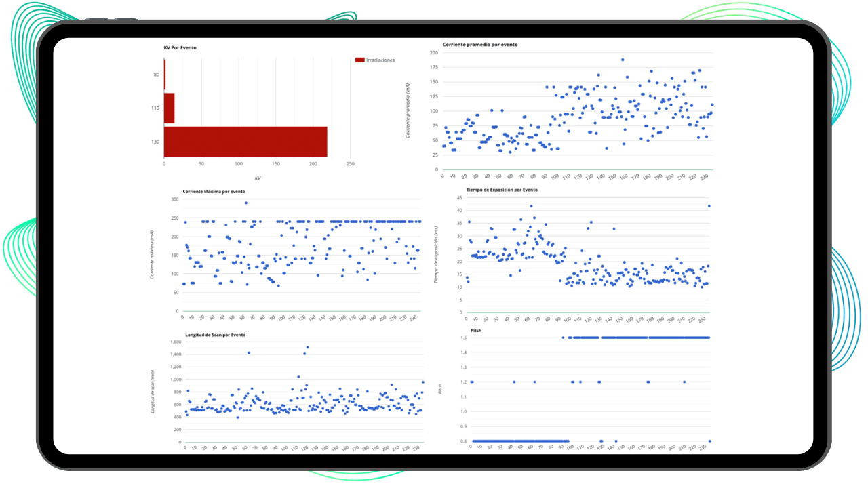This screenshot has height=488, width=868.
Task: Select the Irradiaciones legend label
Action: tap(380, 60)
